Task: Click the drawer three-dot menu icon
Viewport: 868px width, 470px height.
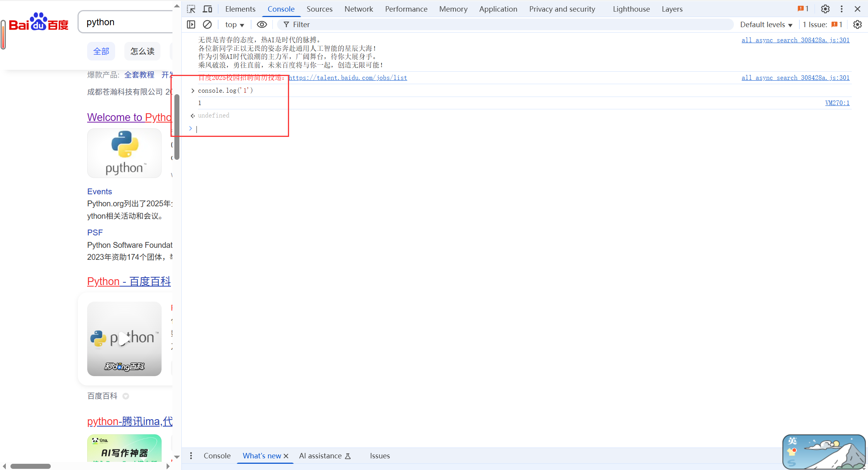Action: [191, 456]
